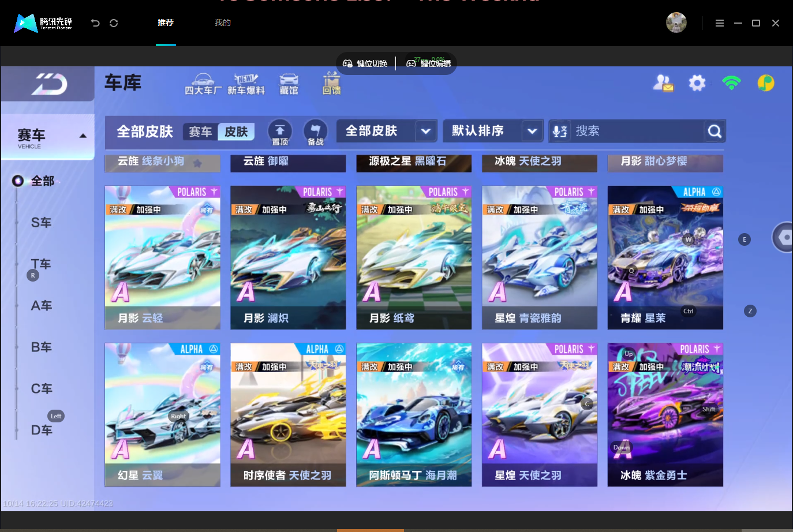Viewport: 793px width, 532px height.
Task: Click the game logo above the sidebar
Action: click(x=49, y=84)
